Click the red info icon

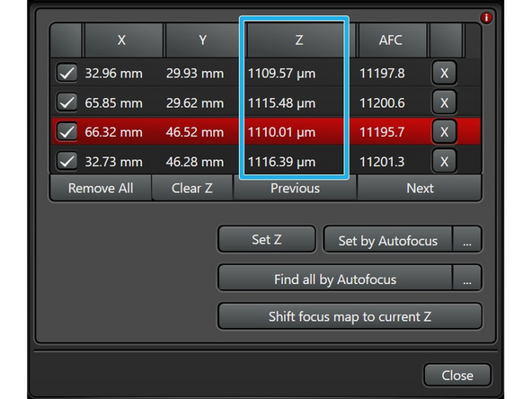tap(486, 18)
